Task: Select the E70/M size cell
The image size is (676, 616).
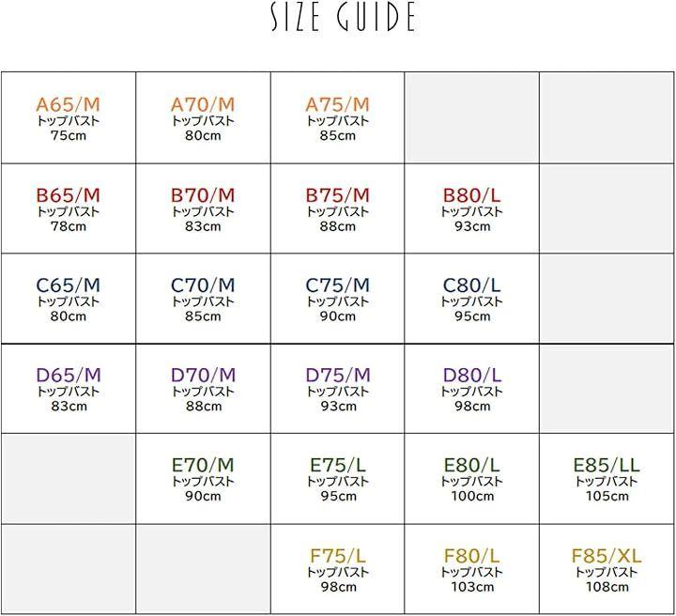Action: [203, 479]
